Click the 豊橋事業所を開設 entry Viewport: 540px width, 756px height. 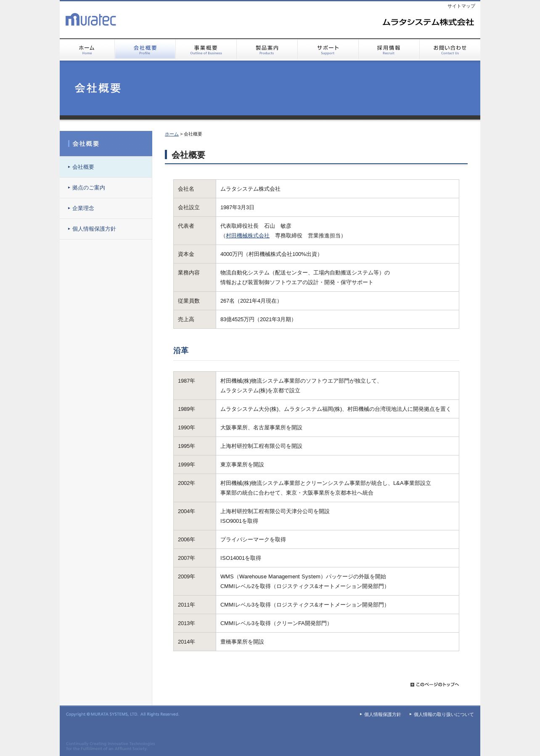click(242, 642)
